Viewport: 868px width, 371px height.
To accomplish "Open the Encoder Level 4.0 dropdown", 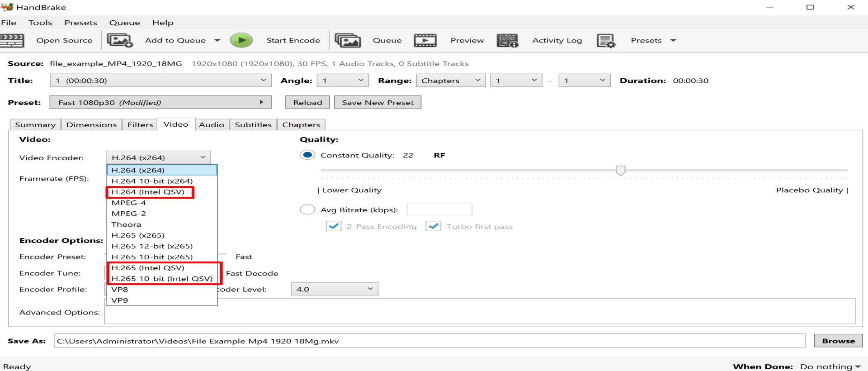I will [334, 289].
